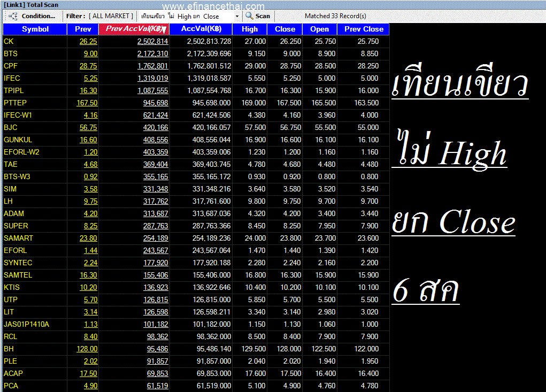The image size is (546, 392).
Task: Select the JAS01P1410A symbol
Action: (x=26, y=325)
